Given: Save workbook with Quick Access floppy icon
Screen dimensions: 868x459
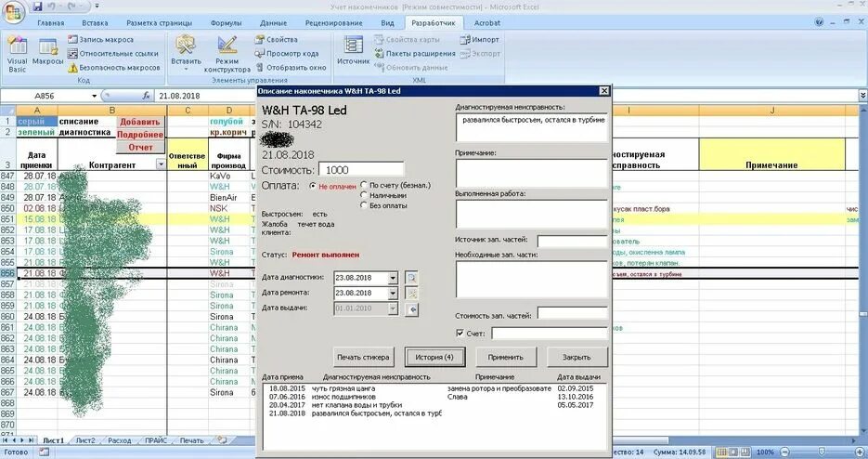Looking at the screenshot, I should (37, 7).
